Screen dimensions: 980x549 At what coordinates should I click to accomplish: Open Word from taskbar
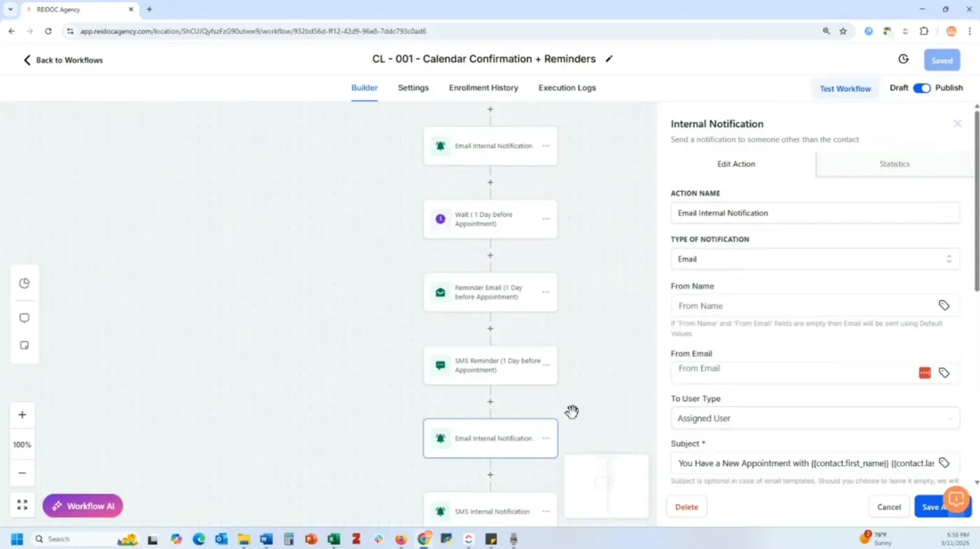tap(266, 539)
